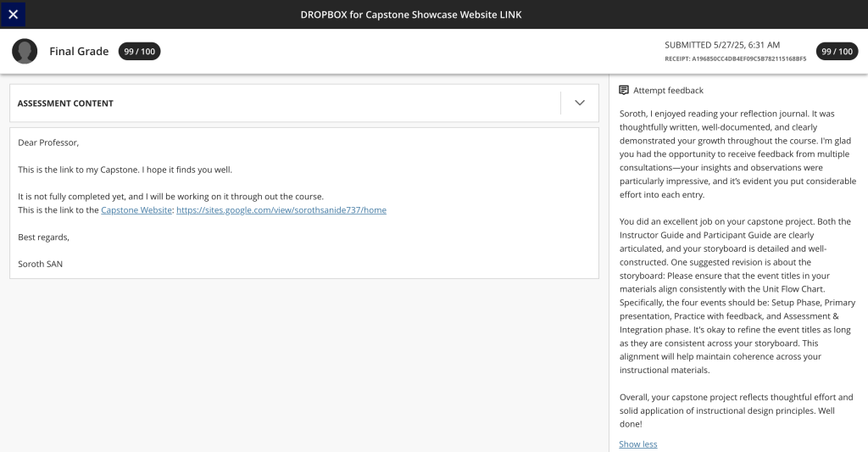Click the "Final Grade" label
Screen dimensions: 868x452
pyautogui.click(x=79, y=52)
